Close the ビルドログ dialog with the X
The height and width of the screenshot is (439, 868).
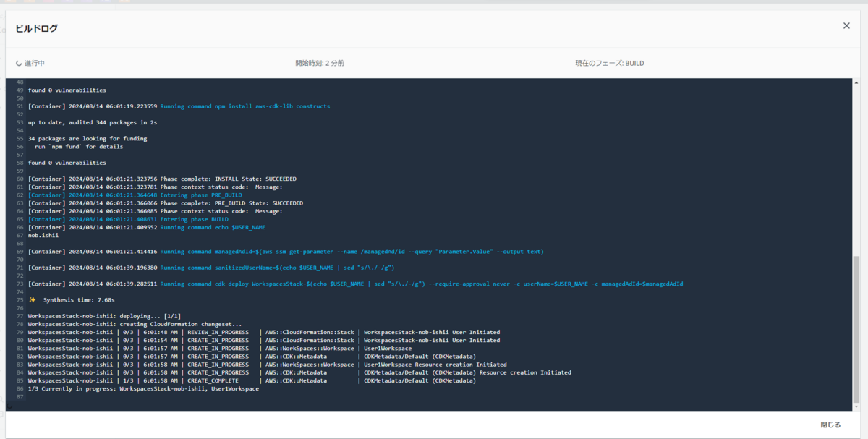[846, 25]
